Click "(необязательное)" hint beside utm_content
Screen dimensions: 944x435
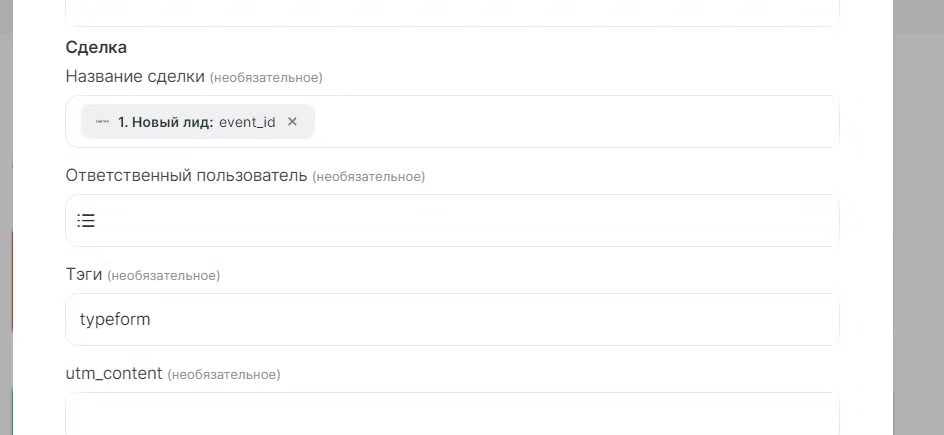[x=224, y=375]
